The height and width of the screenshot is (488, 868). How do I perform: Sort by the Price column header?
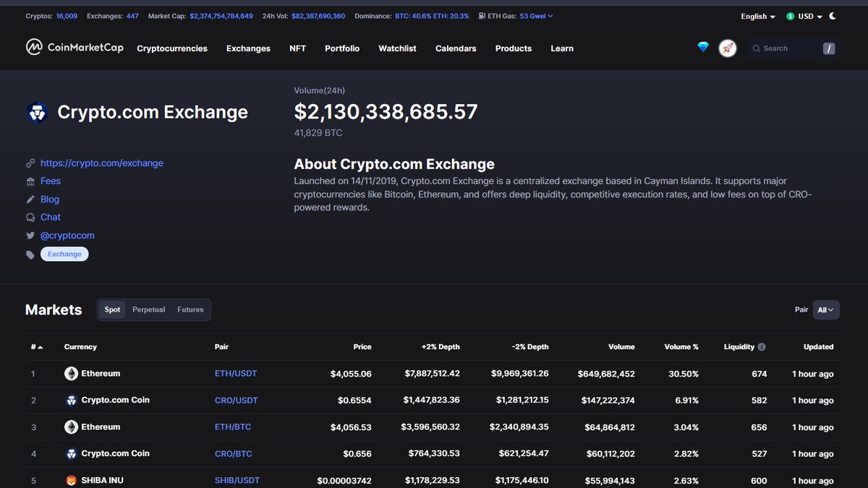point(362,347)
